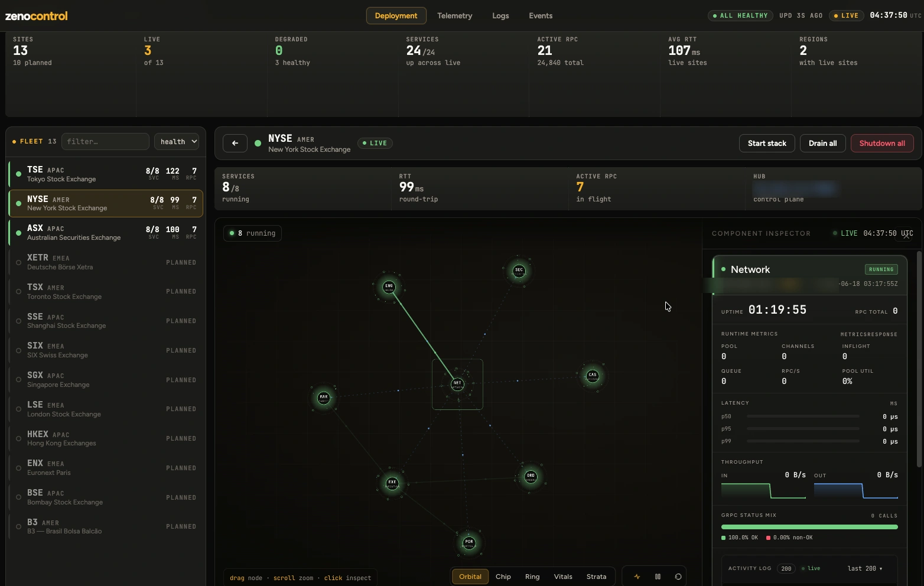Select SSE Shanghai Stock Exchange row
924x586 pixels.
106,321
